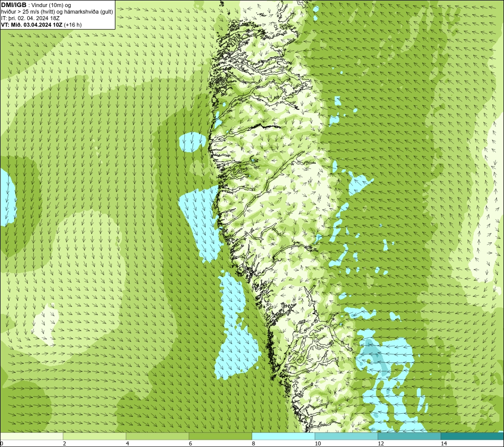Click the '12' label on the color scale
This screenshot has width=504, height=447.
381,443
